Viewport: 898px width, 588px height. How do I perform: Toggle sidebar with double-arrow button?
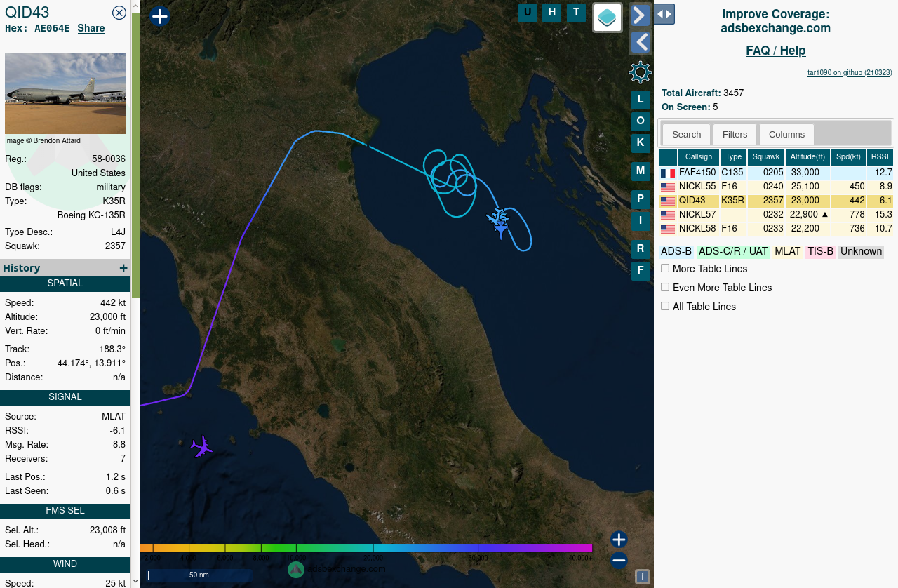pos(664,14)
